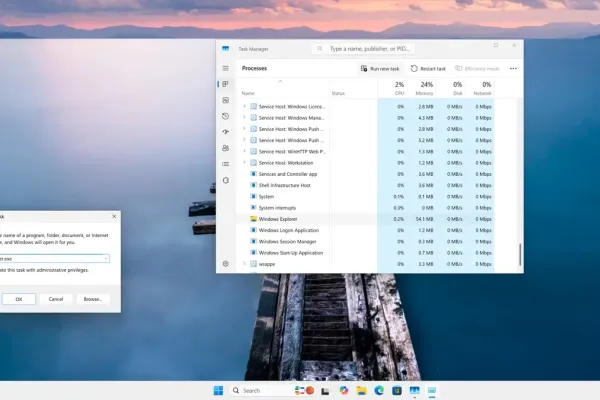This screenshot has height=400, width=600.
Task: Expand the wsappx process group
Action: [x=245, y=264]
